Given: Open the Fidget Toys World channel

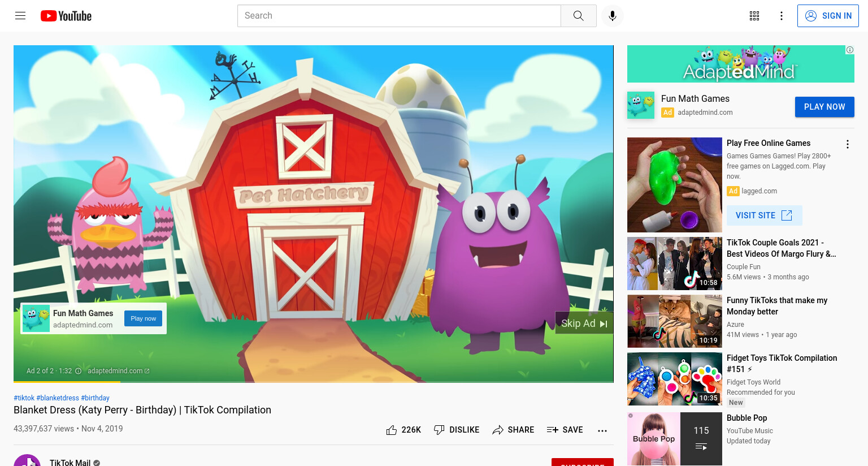Looking at the screenshot, I should pos(753,382).
